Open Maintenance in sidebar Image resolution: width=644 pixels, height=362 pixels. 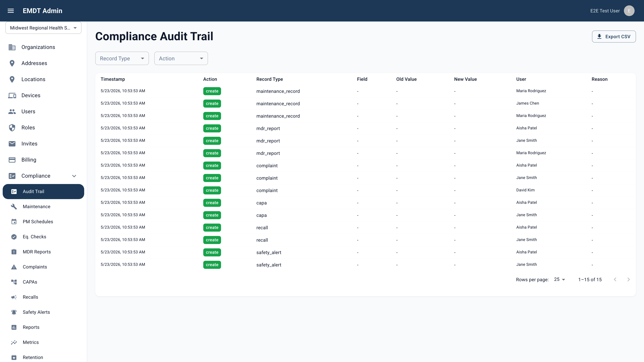43,207
